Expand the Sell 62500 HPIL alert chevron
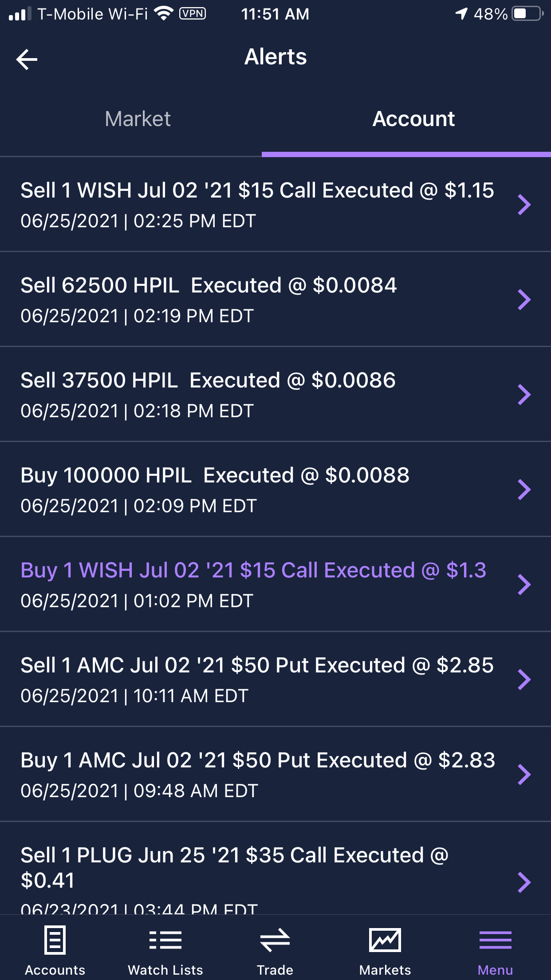This screenshot has width=551, height=980. [x=524, y=300]
